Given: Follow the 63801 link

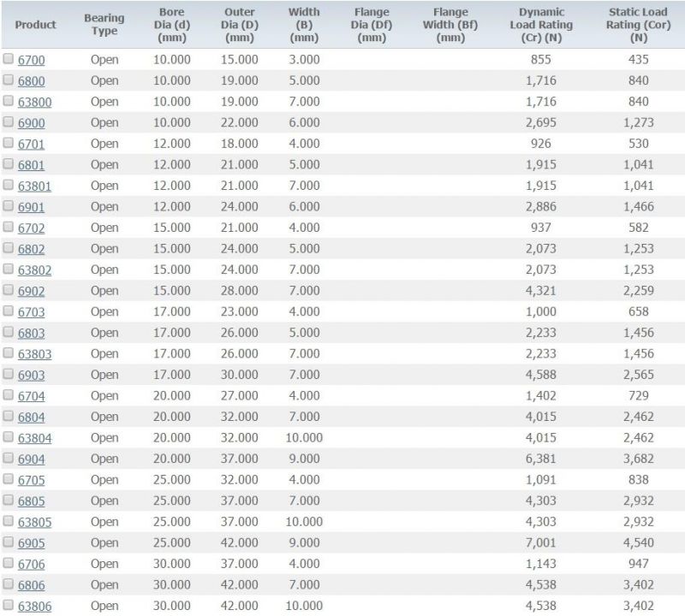Looking at the screenshot, I should point(34,186).
